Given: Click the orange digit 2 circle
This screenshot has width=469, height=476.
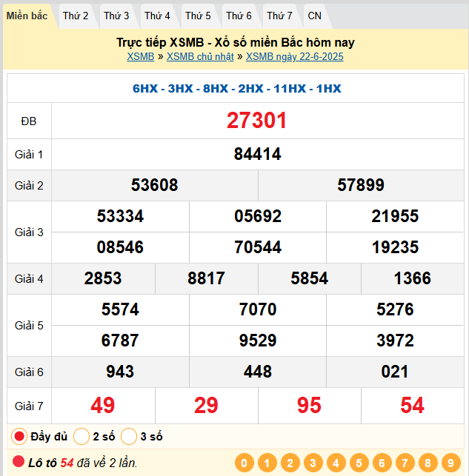Looking at the screenshot, I should click(290, 463).
